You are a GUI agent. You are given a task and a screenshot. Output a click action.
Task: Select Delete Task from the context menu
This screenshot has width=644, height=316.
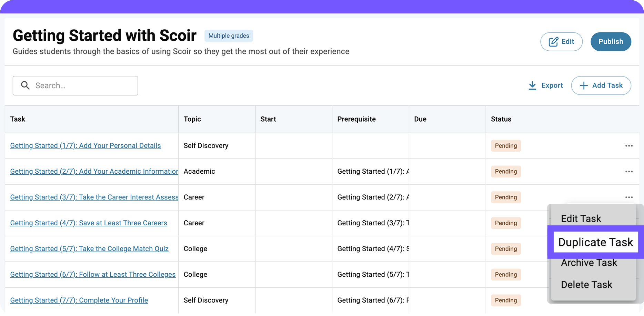[586, 285]
